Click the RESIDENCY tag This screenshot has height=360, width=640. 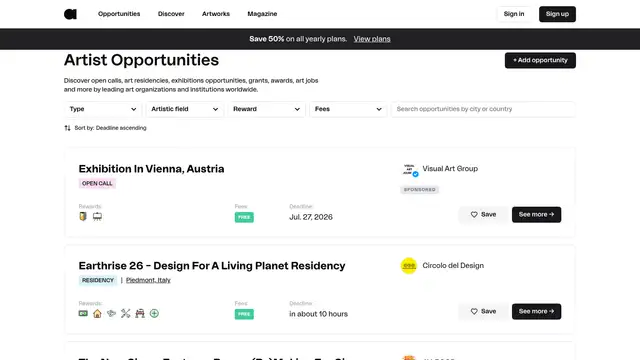(x=98, y=280)
